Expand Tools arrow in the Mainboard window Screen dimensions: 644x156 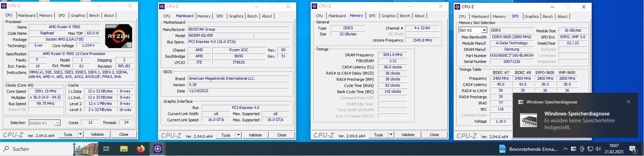(x=238, y=135)
